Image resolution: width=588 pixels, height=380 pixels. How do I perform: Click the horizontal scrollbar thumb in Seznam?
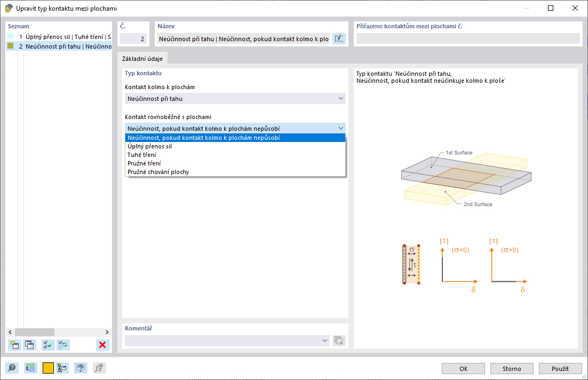(35, 332)
